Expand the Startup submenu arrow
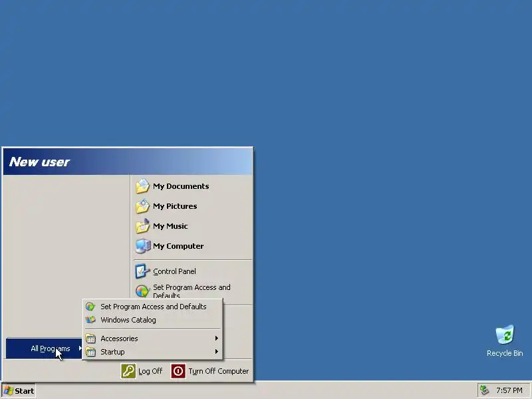The width and height of the screenshot is (532, 399). point(217,352)
